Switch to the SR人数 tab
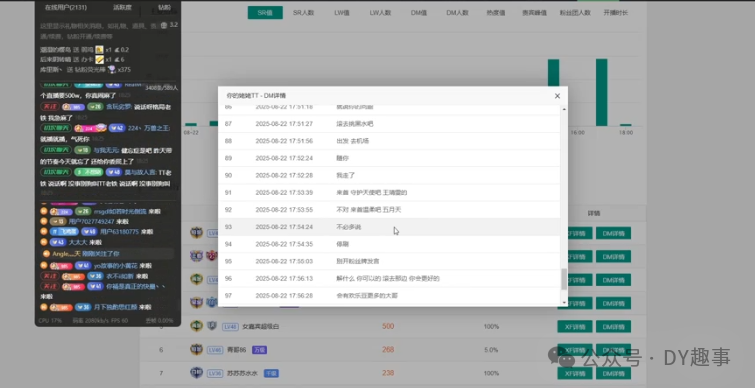The height and width of the screenshot is (388, 755). click(303, 13)
